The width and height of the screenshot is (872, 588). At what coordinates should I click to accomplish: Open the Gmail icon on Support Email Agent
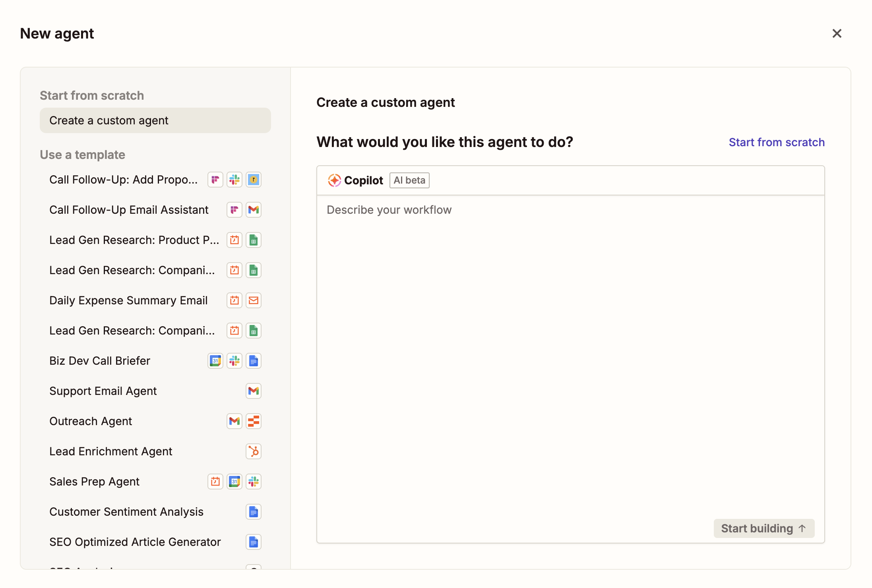click(x=253, y=391)
